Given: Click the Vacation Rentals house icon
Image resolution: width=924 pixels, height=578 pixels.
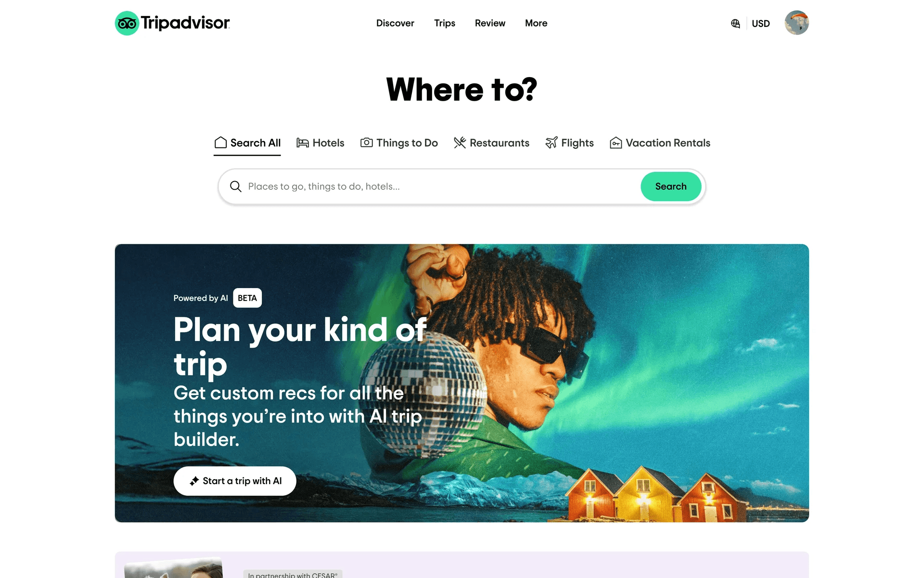Looking at the screenshot, I should pos(616,143).
